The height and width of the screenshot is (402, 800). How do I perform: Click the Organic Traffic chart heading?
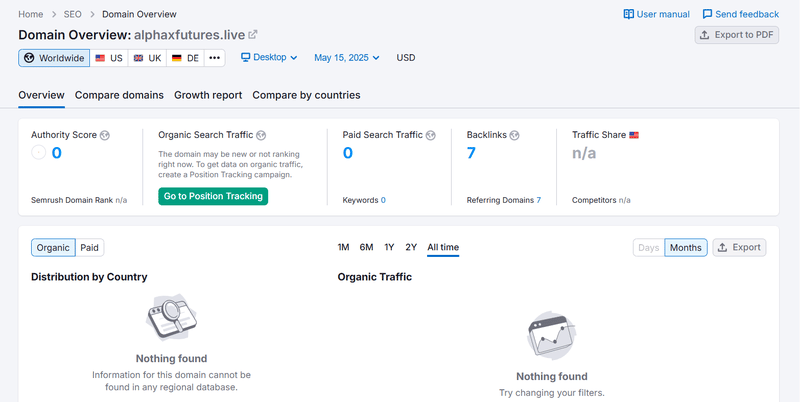pyautogui.click(x=374, y=277)
